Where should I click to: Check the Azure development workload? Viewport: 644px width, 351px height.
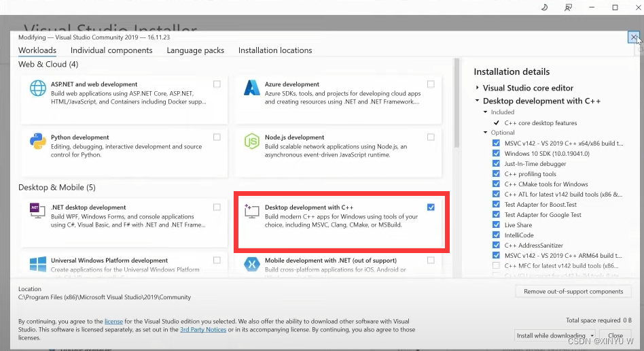coord(431,84)
